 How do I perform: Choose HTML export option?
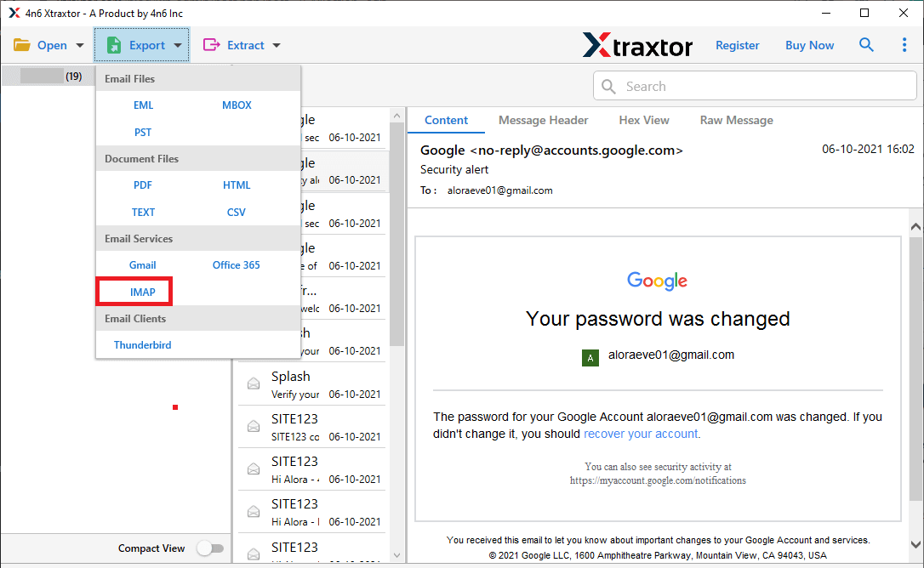(237, 185)
